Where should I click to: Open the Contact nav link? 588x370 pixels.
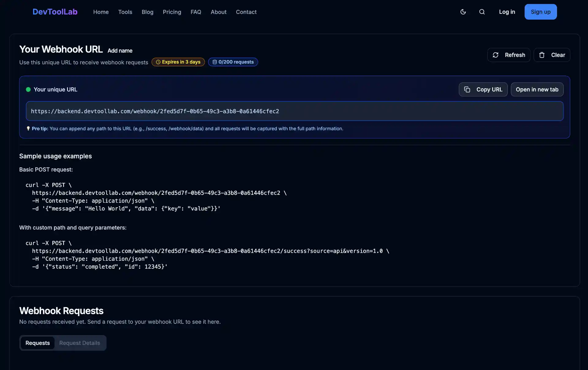[246, 12]
